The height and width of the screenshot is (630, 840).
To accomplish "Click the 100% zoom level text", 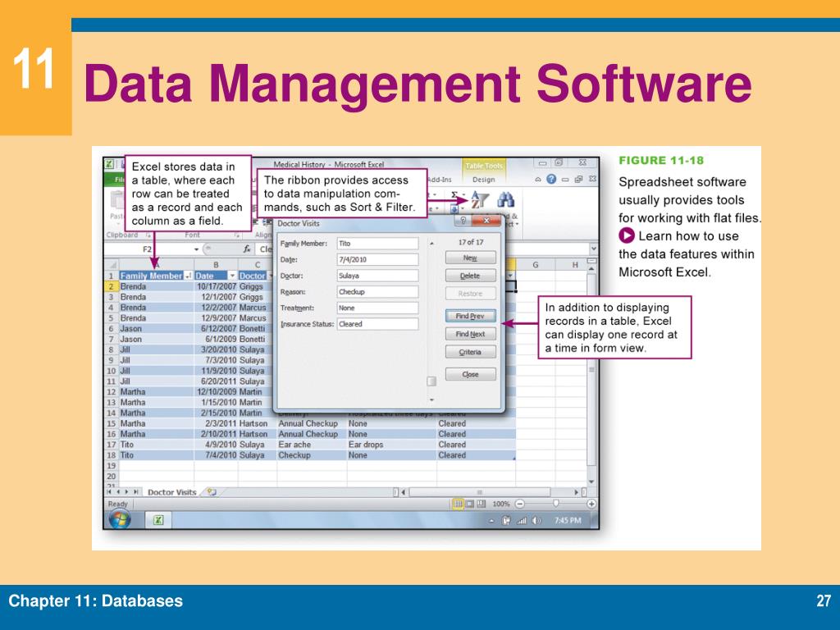I will point(501,504).
